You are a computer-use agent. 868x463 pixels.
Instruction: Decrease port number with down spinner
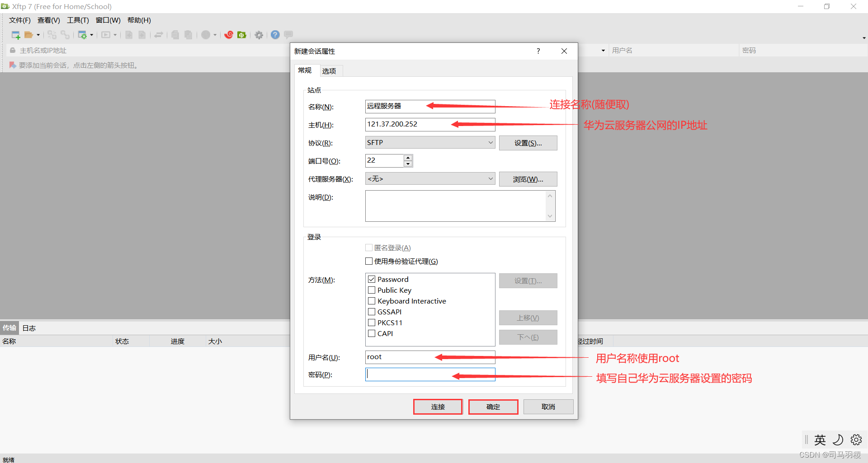click(408, 164)
